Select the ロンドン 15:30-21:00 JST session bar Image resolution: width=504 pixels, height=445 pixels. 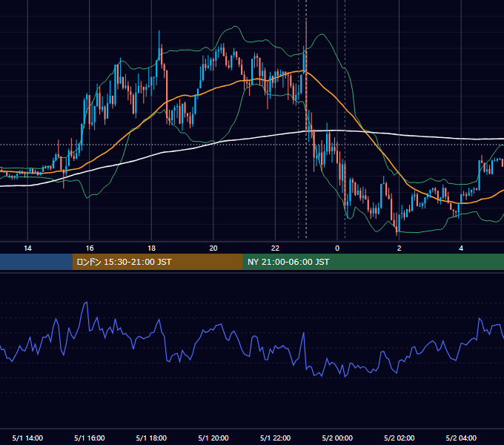click(157, 262)
